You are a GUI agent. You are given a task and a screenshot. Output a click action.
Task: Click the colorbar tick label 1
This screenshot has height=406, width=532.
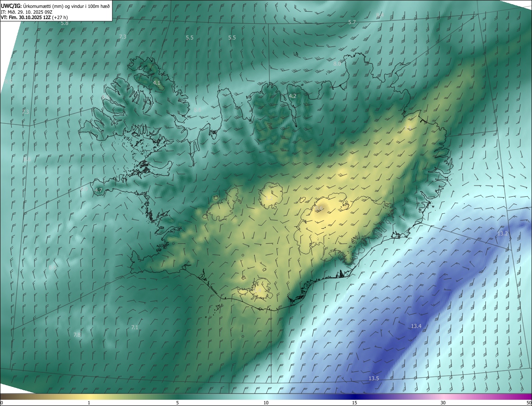tap(89, 403)
